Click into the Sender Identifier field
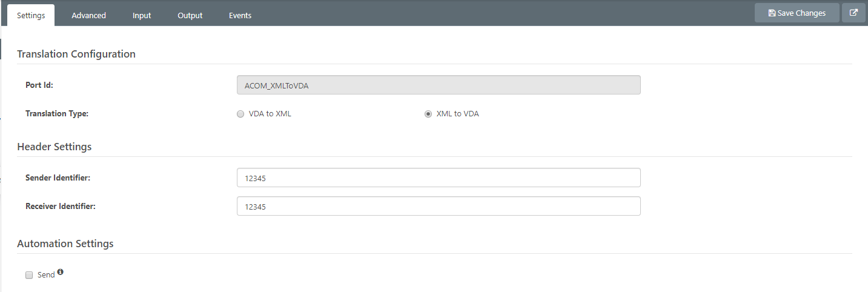This screenshot has width=868, height=292. click(438, 178)
